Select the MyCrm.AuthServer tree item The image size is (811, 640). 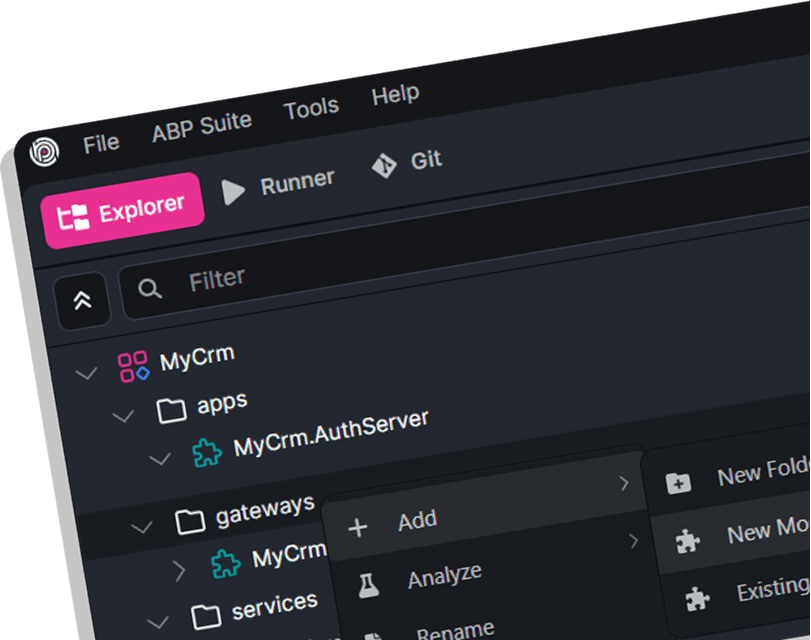point(331,434)
